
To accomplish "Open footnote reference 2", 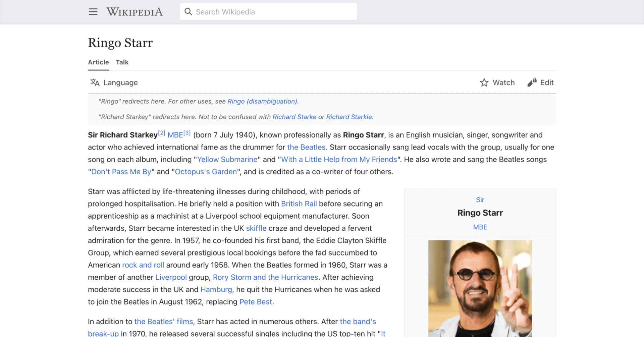I will (162, 133).
